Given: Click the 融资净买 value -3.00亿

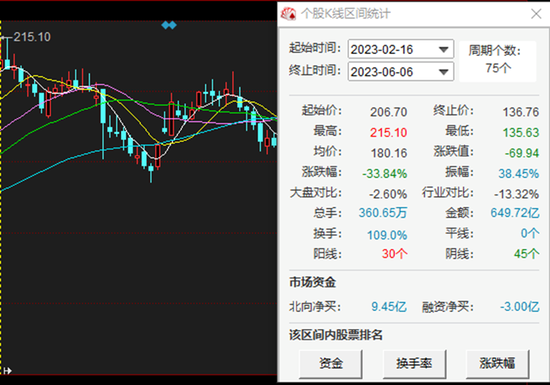Looking at the screenshot, I should point(520,307).
